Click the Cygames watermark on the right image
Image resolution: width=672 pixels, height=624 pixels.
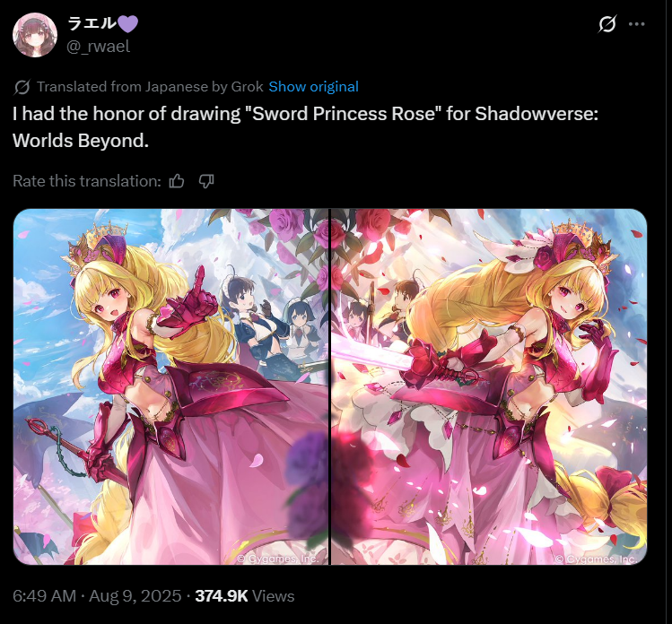tap(596, 559)
